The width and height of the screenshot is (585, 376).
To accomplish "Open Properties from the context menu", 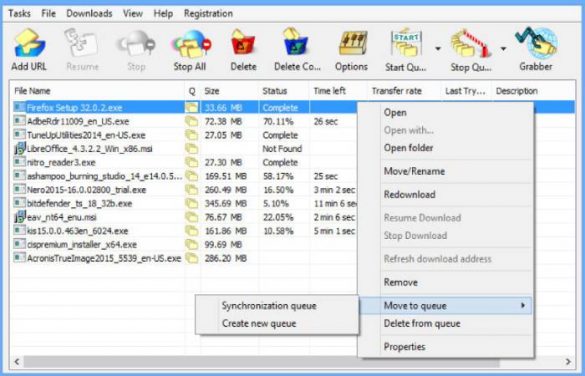I will (x=404, y=347).
